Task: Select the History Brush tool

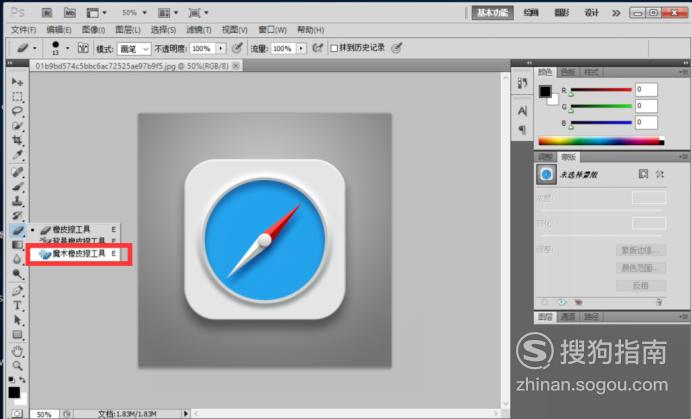Action: pos(17,215)
